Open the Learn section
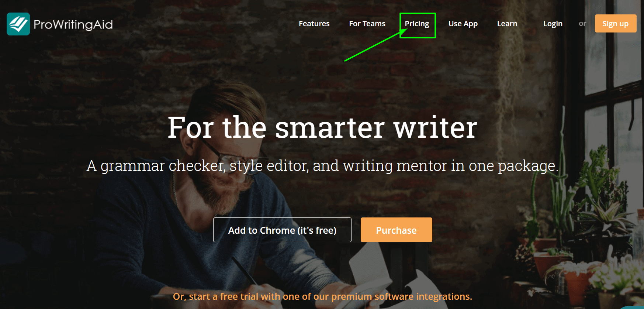The height and width of the screenshot is (309, 644). [507, 24]
